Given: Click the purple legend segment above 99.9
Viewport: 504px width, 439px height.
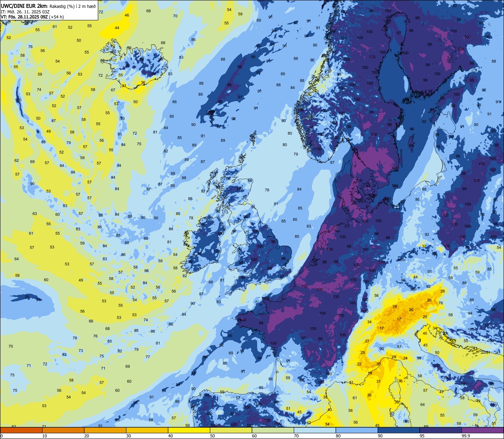Looking at the screenshot, I should [x=482, y=430].
